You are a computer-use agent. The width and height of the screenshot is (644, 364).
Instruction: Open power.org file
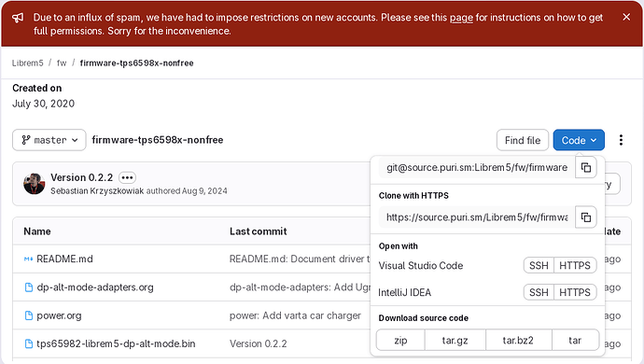tap(59, 315)
